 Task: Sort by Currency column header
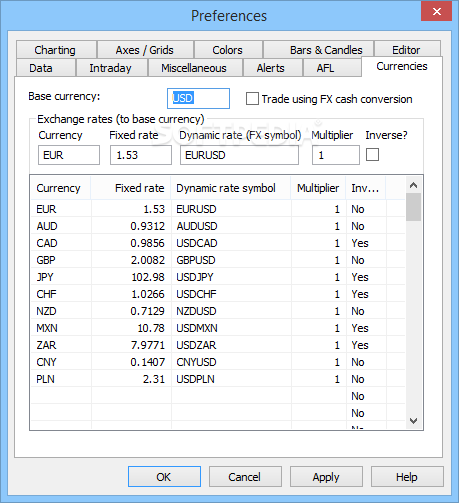[x=61, y=188]
